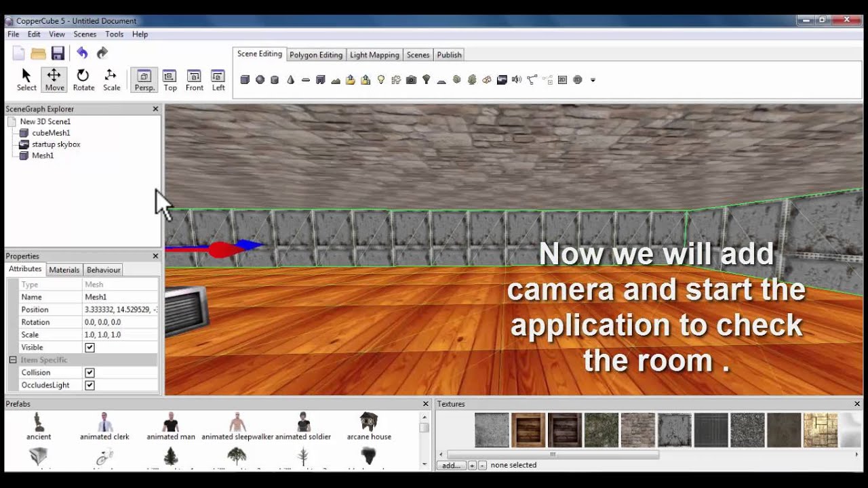Open the Edit menu
Image resolution: width=868 pixels, height=488 pixels.
tap(34, 34)
